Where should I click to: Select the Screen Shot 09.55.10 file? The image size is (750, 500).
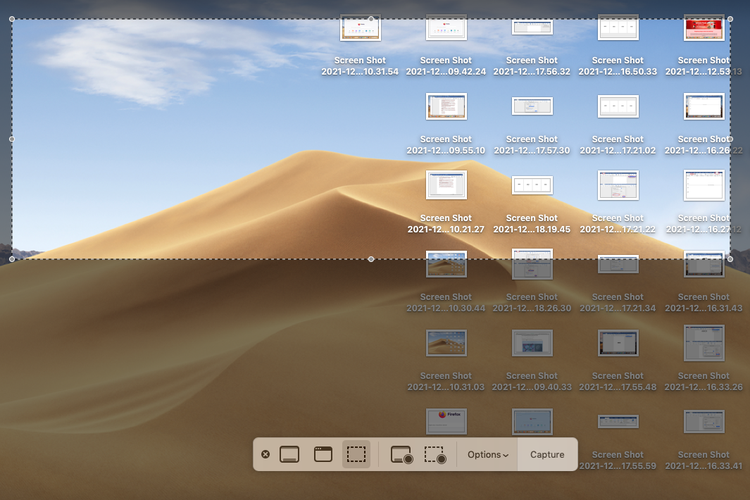(x=446, y=106)
